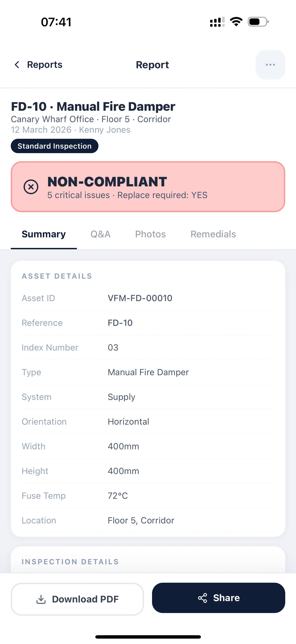Open the three-dots more options menu
The width and height of the screenshot is (296, 644).
[x=270, y=65]
